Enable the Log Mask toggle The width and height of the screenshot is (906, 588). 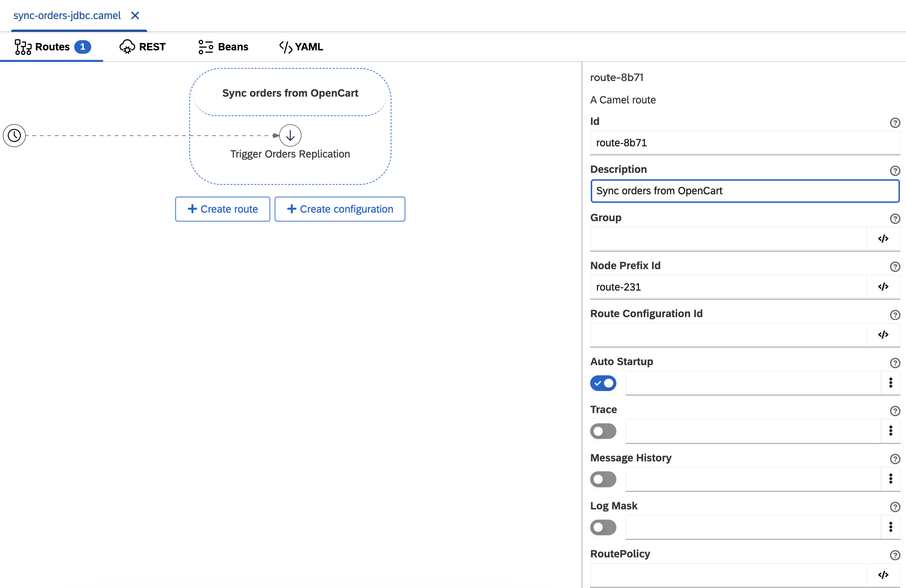[602, 527]
